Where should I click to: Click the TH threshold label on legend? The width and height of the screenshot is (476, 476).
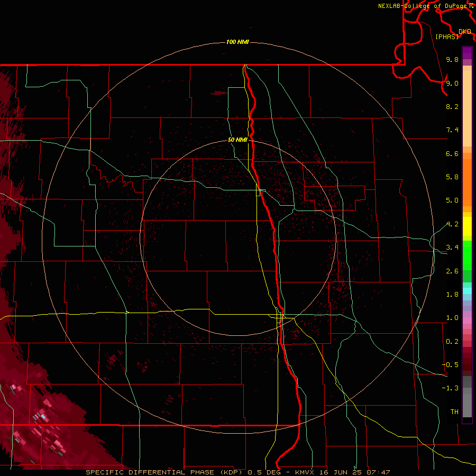tap(454, 412)
